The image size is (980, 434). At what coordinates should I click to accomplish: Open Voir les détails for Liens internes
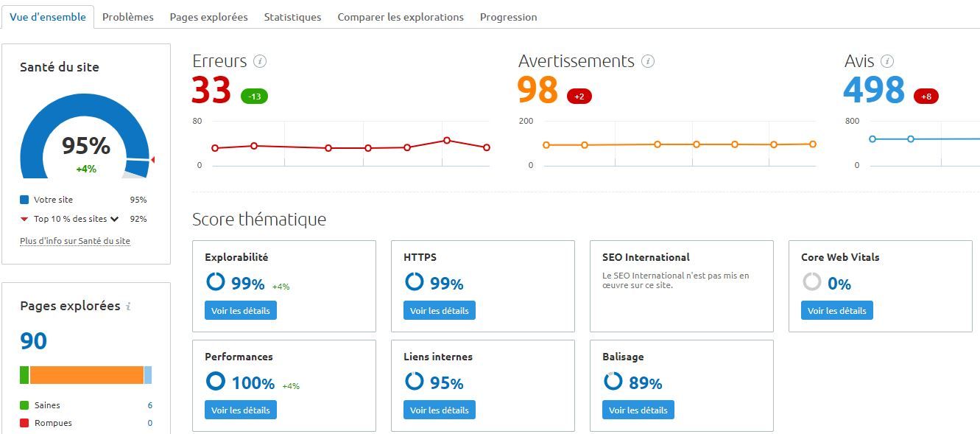pos(440,410)
